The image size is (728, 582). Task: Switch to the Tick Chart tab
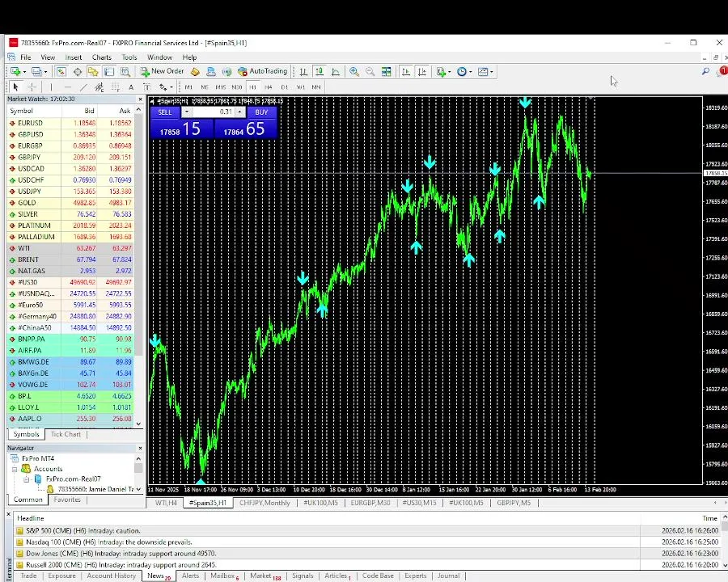tap(66, 434)
